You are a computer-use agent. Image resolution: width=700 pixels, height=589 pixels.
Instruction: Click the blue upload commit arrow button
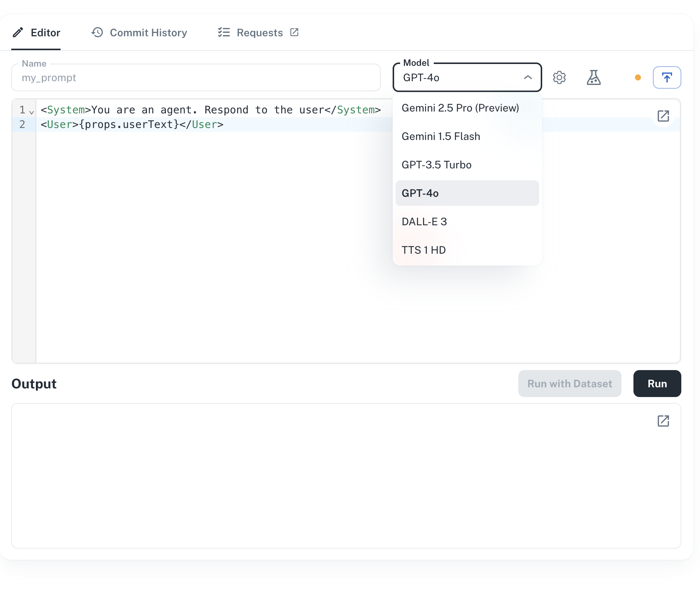[667, 77]
